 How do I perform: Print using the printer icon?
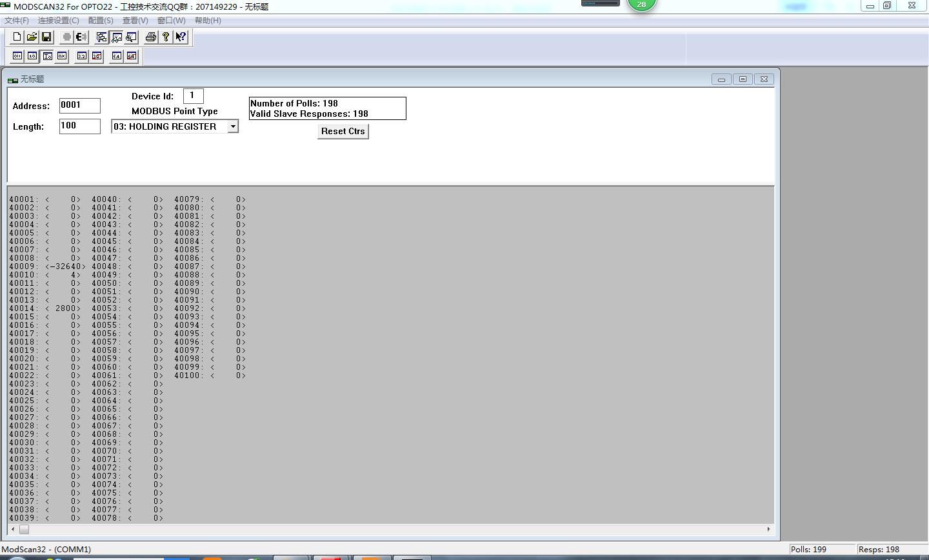[x=150, y=37]
